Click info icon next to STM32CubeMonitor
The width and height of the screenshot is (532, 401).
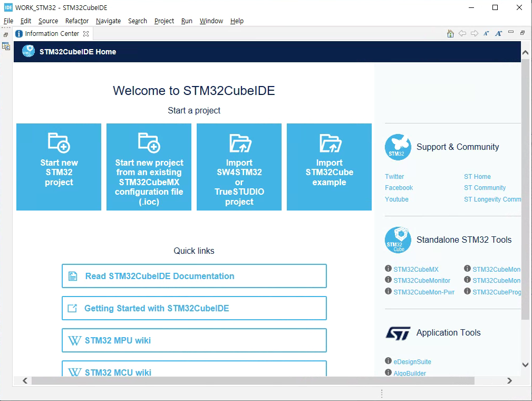tap(388, 280)
